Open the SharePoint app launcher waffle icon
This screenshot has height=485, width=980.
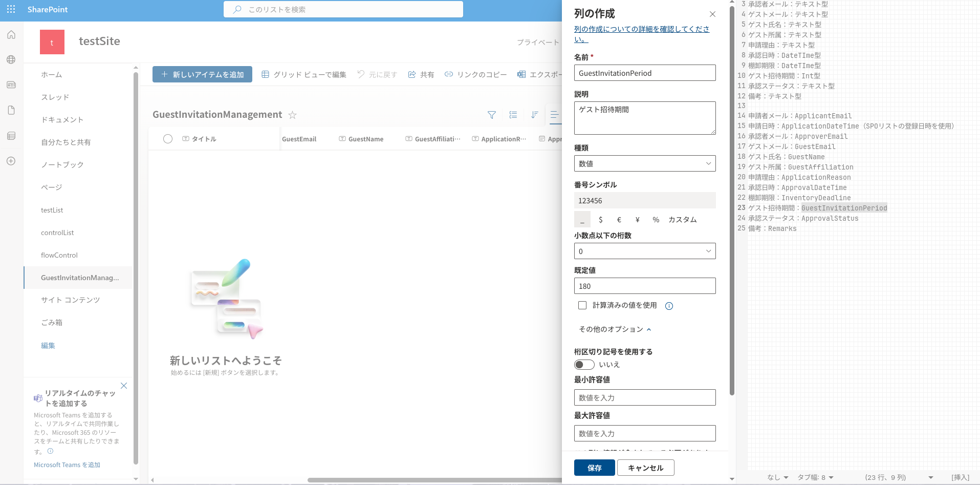[11, 9]
